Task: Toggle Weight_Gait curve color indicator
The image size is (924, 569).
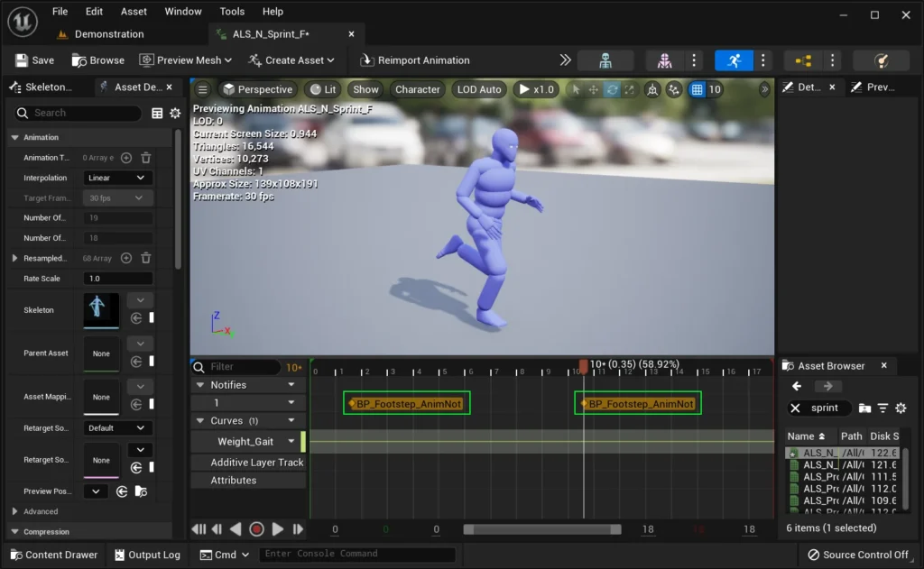Action: (x=303, y=442)
